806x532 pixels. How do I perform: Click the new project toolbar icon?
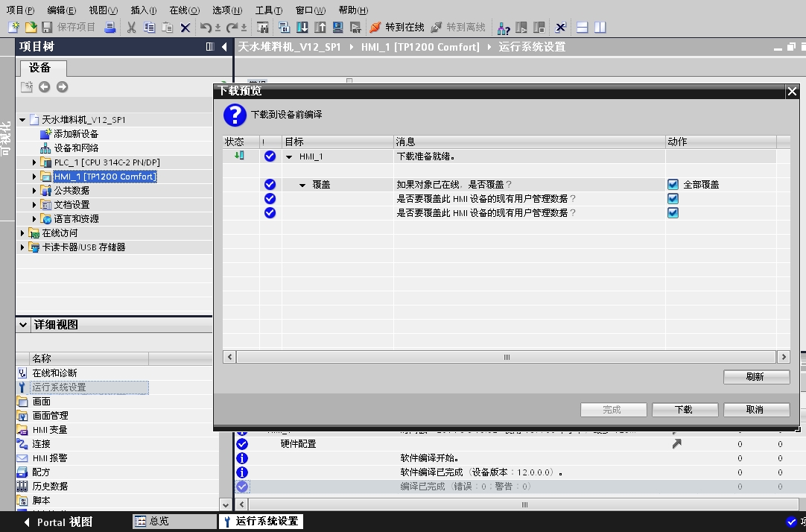tap(14, 28)
